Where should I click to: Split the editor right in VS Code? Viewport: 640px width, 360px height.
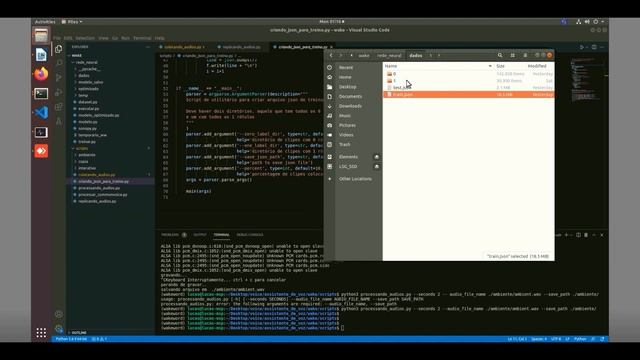[594, 47]
